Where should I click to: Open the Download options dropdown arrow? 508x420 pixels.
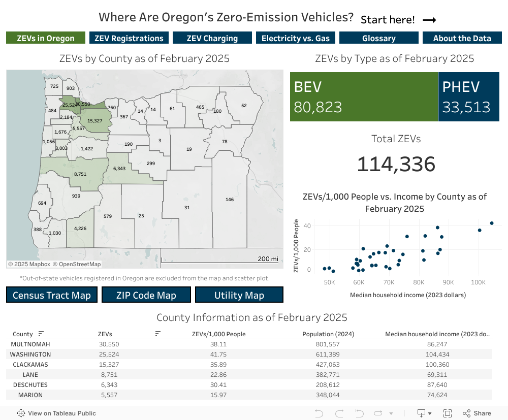429,412
